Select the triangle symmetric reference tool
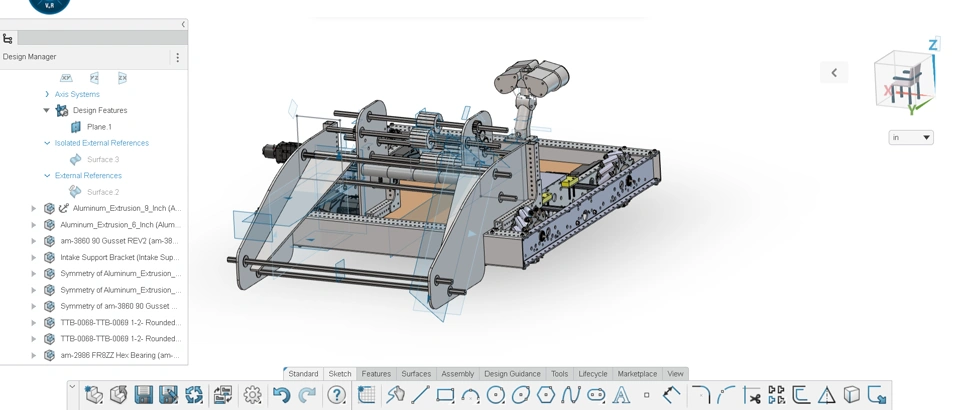This screenshot has width=960, height=410. point(827,395)
